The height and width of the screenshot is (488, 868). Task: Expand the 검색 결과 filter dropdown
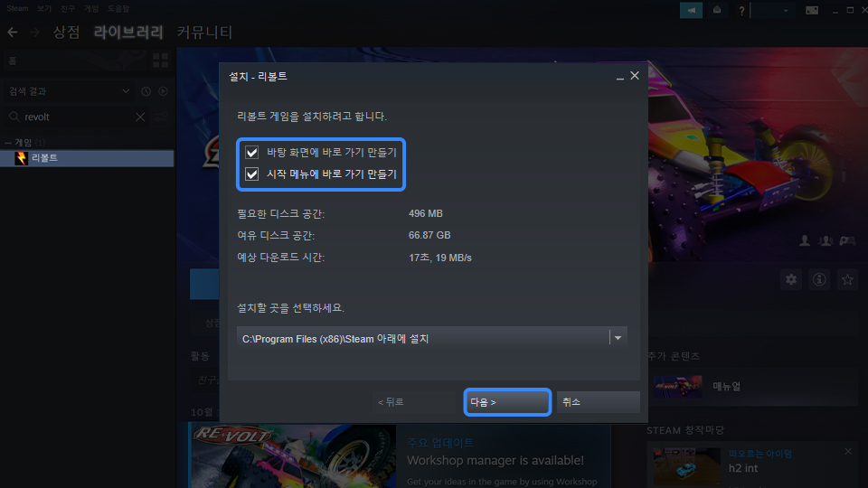pyautogui.click(x=69, y=91)
